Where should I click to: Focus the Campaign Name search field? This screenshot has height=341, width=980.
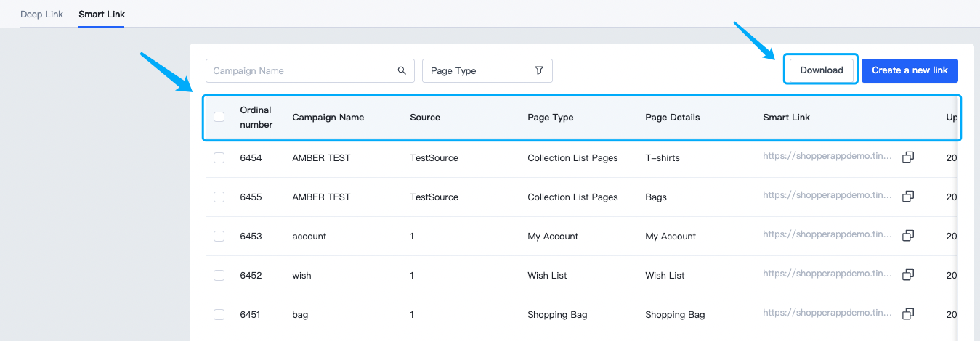(x=310, y=70)
